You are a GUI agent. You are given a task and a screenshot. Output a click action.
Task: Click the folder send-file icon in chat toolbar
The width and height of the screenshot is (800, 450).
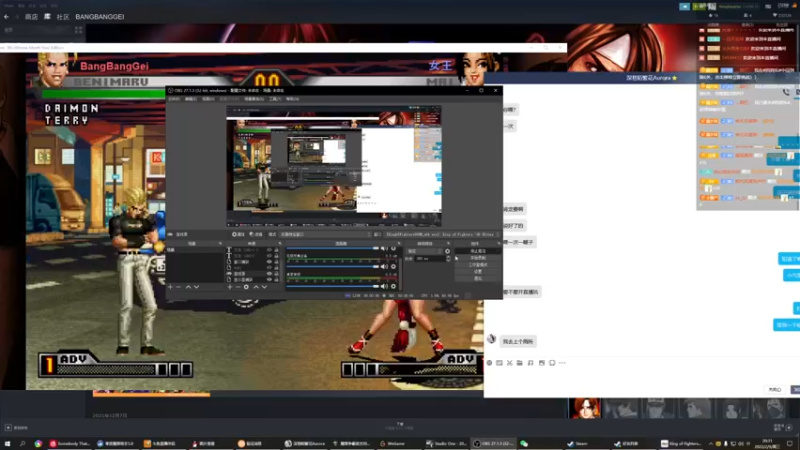(x=519, y=363)
